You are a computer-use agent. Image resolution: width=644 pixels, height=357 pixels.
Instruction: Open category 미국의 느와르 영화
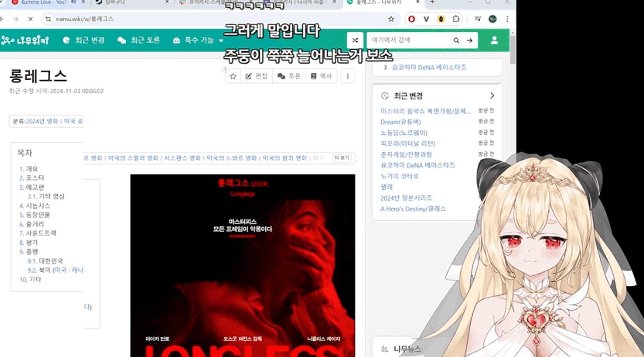[x=231, y=158]
